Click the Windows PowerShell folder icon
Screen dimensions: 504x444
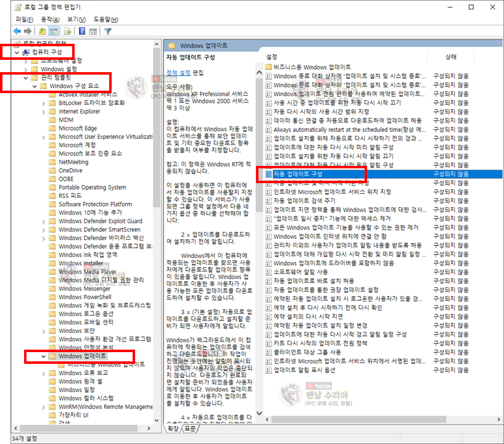click(52, 297)
